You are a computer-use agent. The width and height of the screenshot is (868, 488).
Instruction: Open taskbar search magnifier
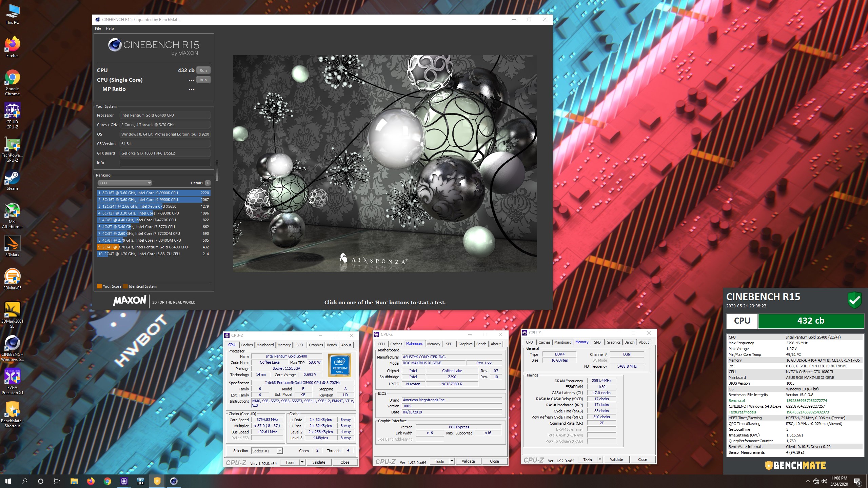(x=24, y=481)
